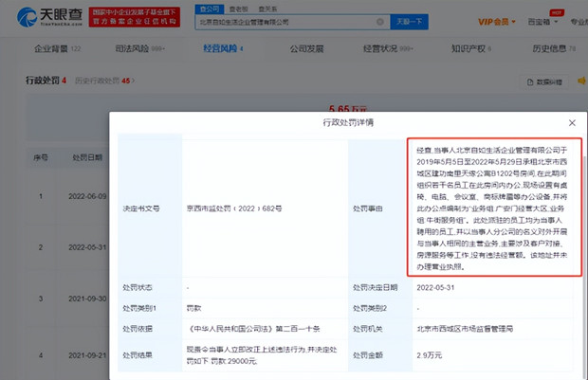Click the 处罚依据 公司法 clause text
588x380 pixels.
click(253, 329)
